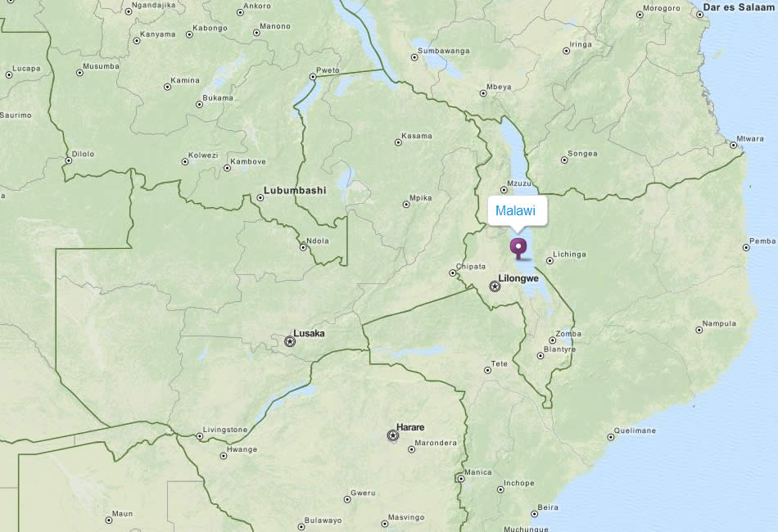Click the Mzuzu city dot marker
This screenshot has width=778, height=532.
coord(504,190)
